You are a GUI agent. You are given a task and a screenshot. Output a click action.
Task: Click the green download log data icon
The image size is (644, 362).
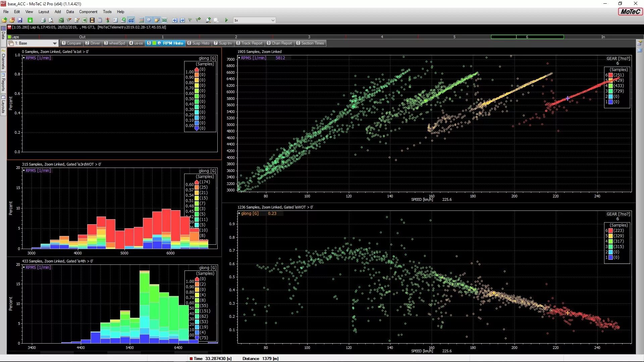tap(30, 20)
